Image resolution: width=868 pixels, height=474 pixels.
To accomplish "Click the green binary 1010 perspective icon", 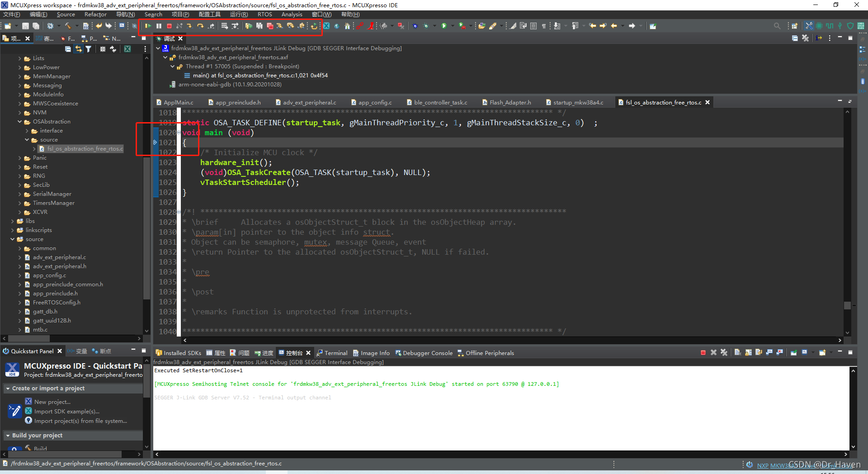I will click(860, 26).
